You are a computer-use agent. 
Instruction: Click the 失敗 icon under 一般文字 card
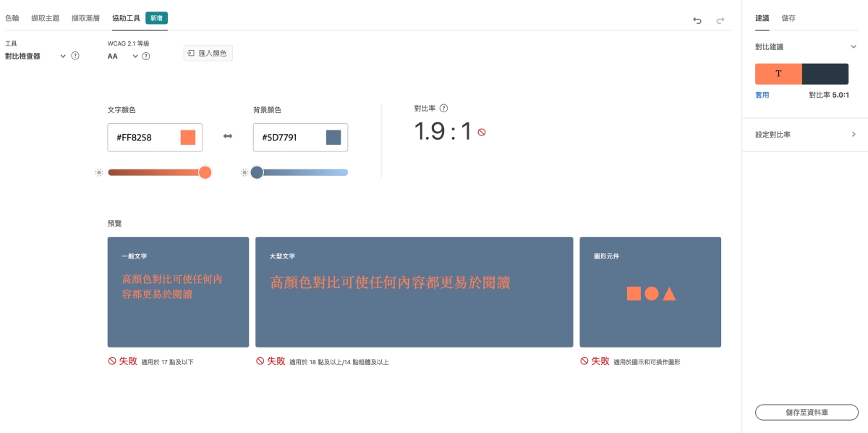(x=112, y=361)
